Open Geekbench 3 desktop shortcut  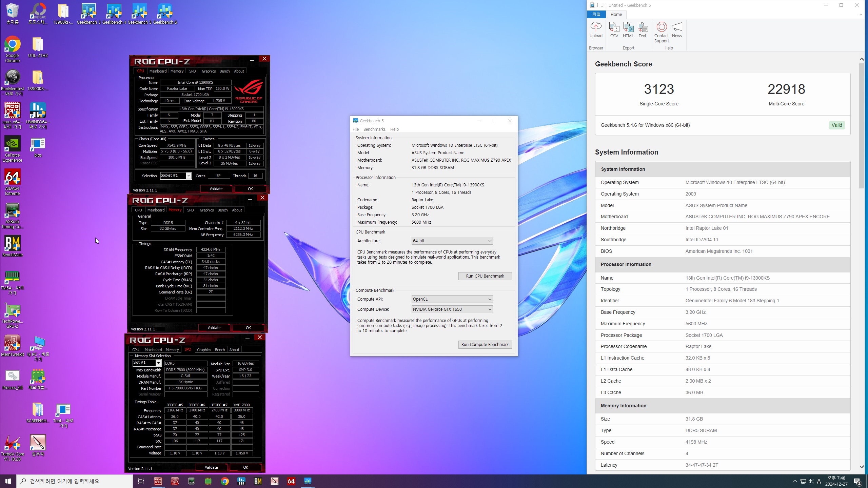click(88, 14)
